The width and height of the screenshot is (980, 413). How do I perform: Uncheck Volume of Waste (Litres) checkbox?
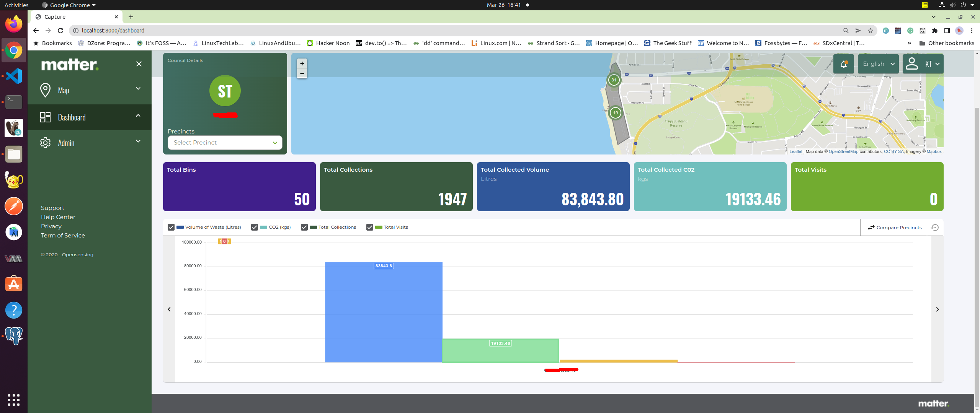[171, 227]
